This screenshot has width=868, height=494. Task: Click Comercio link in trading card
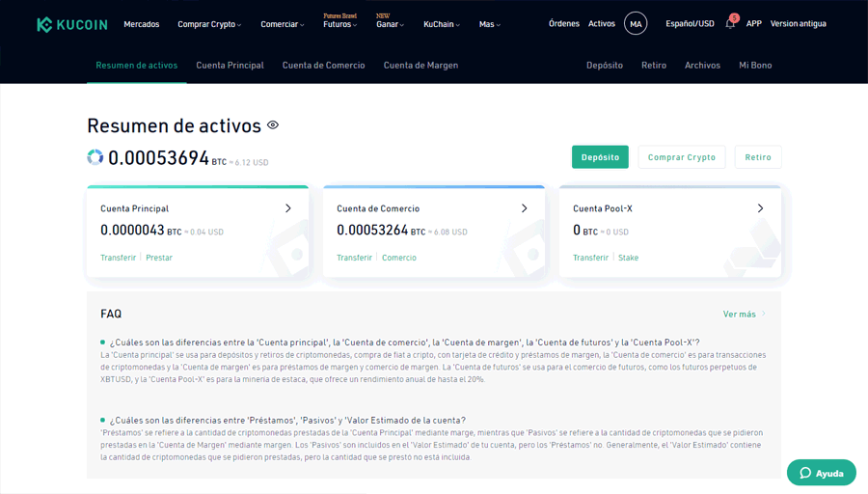coord(399,258)
